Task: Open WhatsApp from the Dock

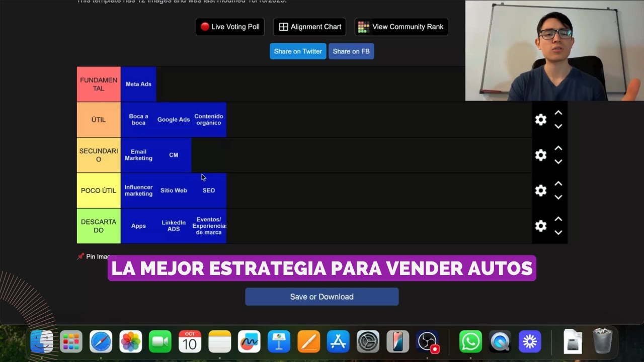Action: pyautogui.click(x=470, y=342)
